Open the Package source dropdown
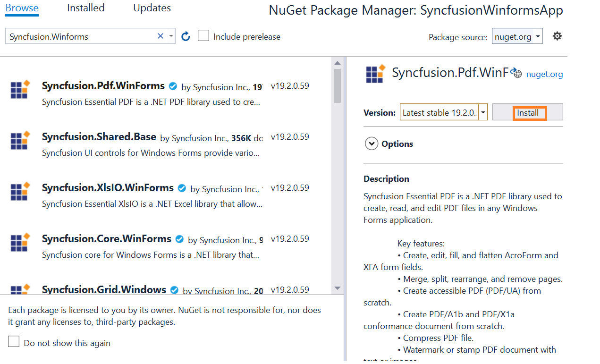 pyautogui.click(x=517, y=36)
